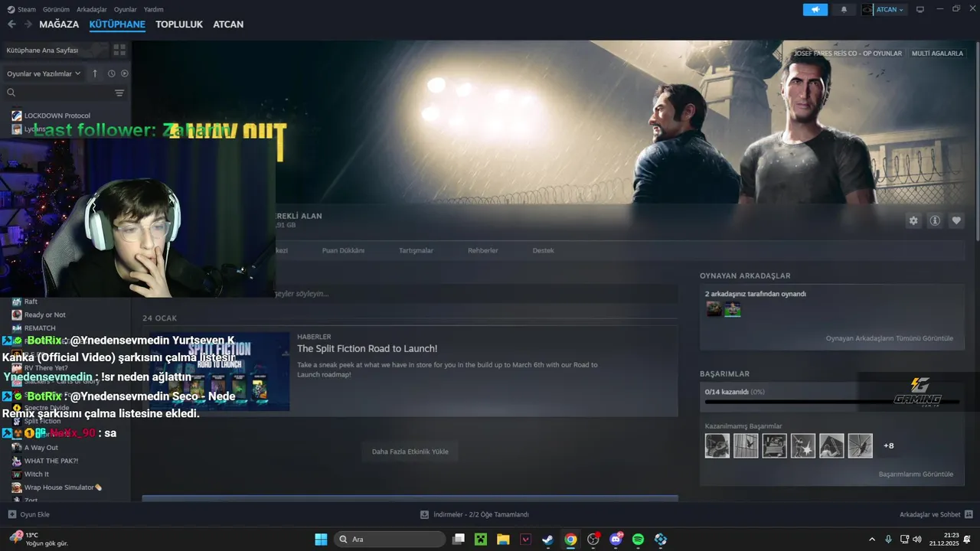This screenshot has width=980, height=551.
Task: Expand the Oyunlar ve Yazılımlar filter dropdown
Action: [x=44, y=73]
